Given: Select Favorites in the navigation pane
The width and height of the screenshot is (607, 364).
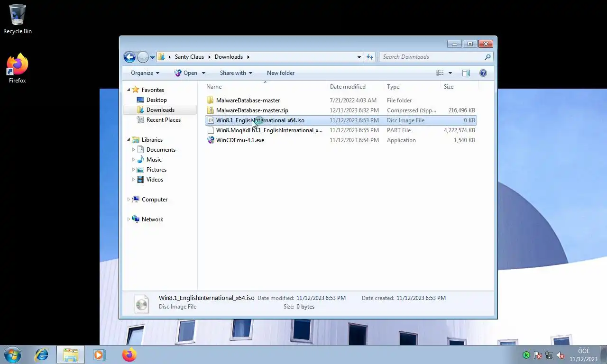Looking at the screenshot, I should [153, 90].
